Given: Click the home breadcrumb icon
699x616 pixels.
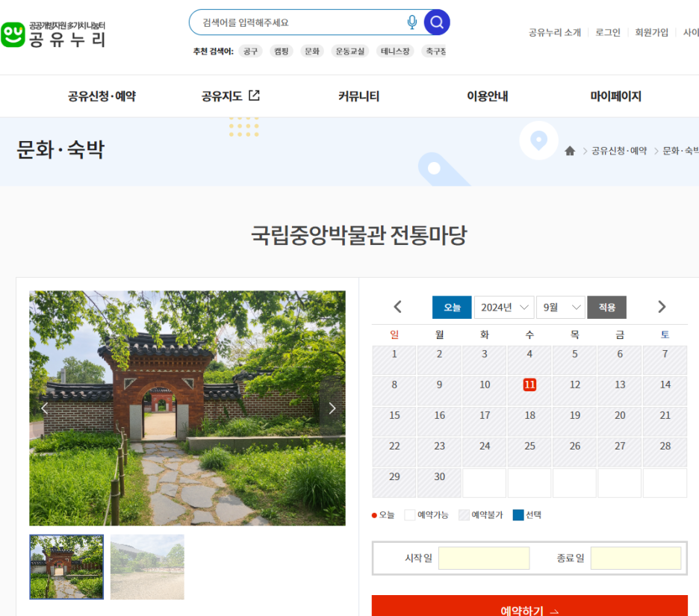Looking at the screenshot, I should tap(570, 151).
